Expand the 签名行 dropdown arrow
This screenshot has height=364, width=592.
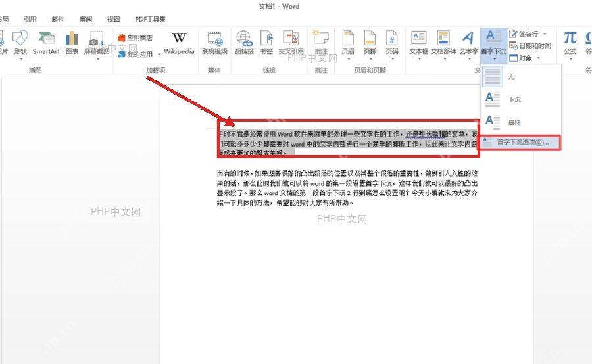[545, 34]
